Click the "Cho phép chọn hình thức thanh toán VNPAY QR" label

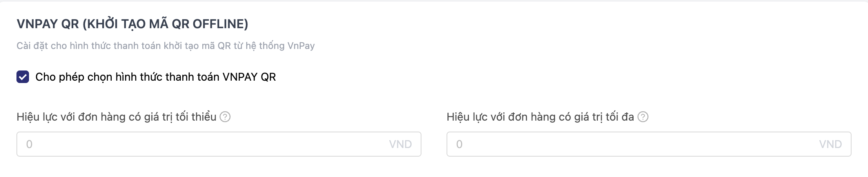pyautogui.click(x=155, y=77)
